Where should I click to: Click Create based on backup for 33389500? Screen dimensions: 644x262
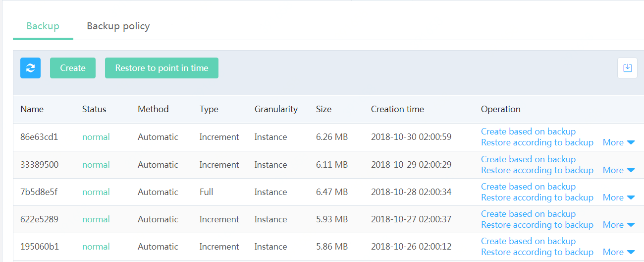(x=528, y=159)
